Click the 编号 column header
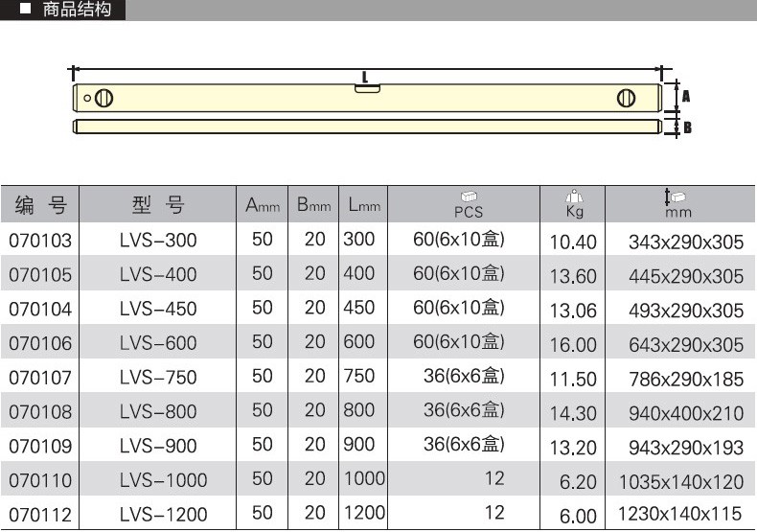 pyautogui.click(x=40, y=204)
